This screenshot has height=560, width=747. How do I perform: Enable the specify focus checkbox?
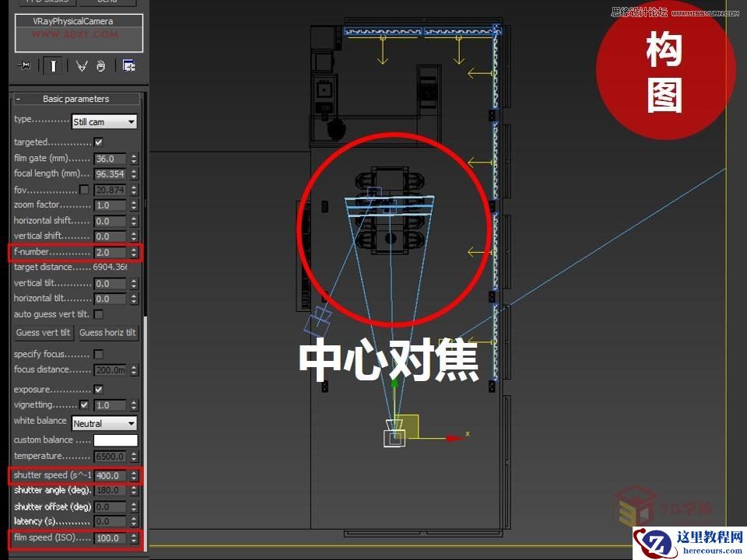tap(99, 355)
